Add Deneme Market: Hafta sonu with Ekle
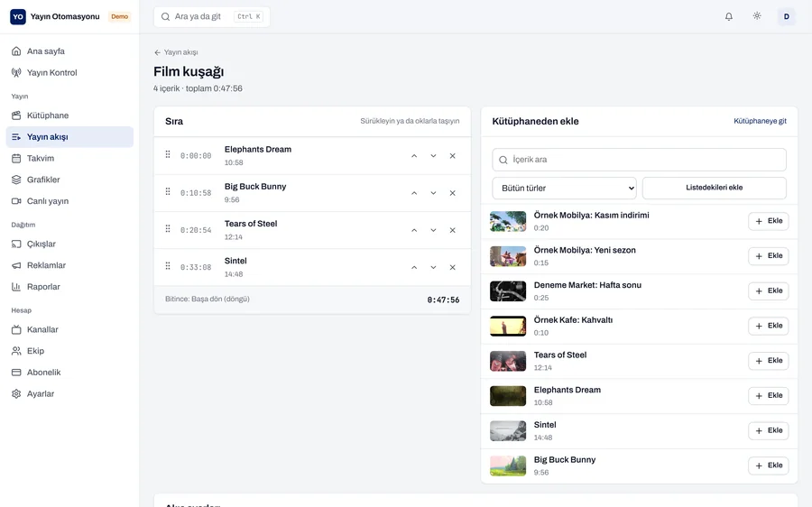The image size is (812, 507). coord(769,291)
